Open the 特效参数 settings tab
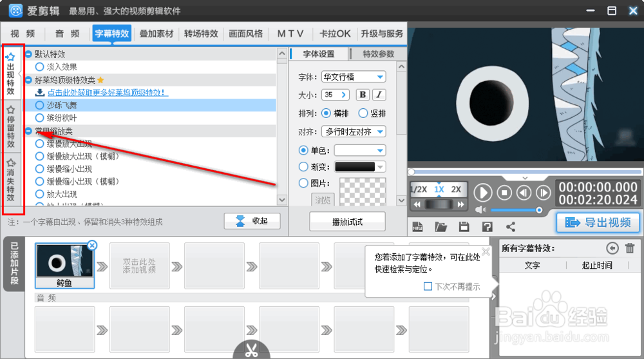The width and height of the screenshot is (644, 359). (378, 54)
